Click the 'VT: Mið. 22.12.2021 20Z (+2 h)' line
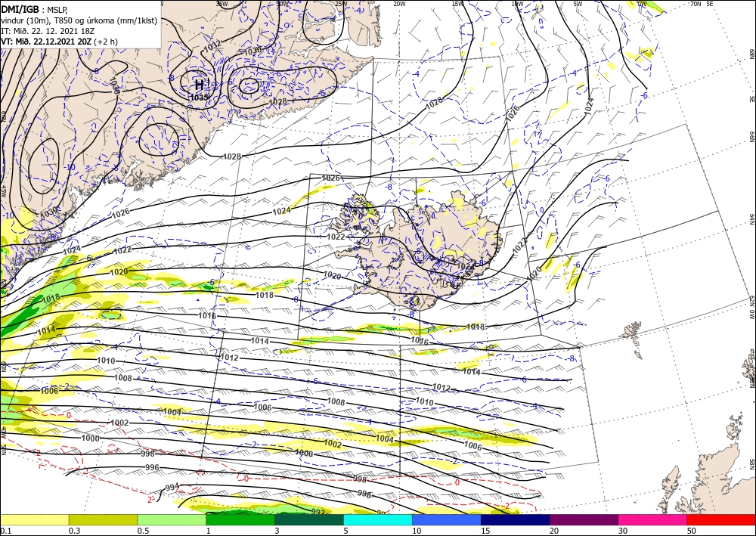Screen dimensions: 756x536 coord(59,42)
